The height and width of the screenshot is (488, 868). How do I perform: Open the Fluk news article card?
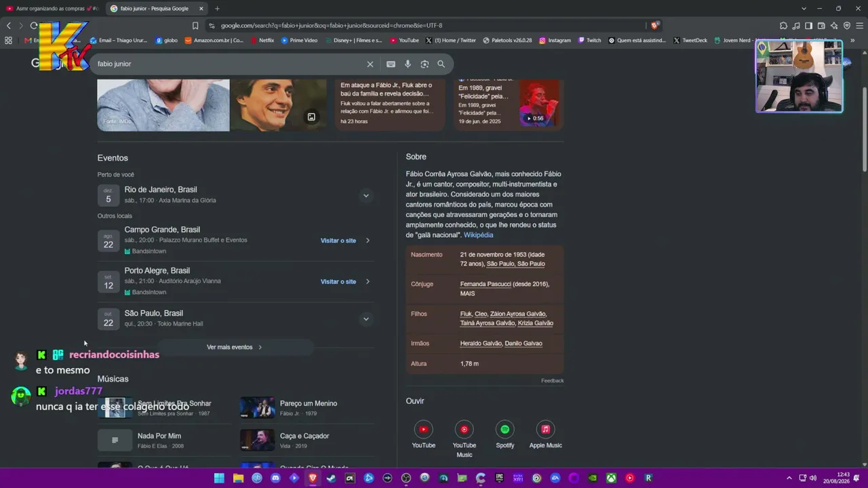pos(390,104)
